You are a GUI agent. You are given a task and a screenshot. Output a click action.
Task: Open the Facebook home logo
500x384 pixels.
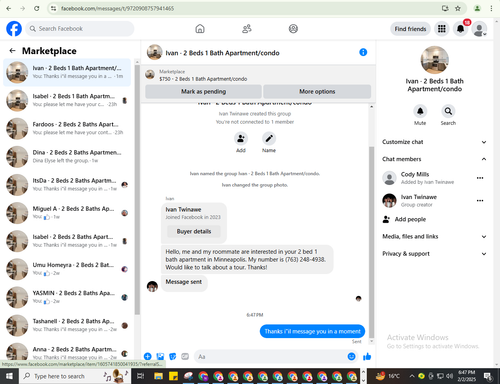[14, 29]
